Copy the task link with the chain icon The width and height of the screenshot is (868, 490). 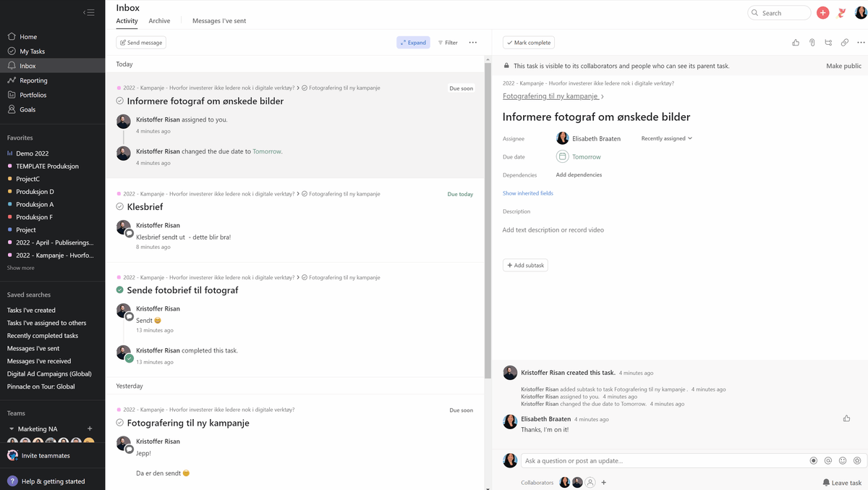click(844, 43)
